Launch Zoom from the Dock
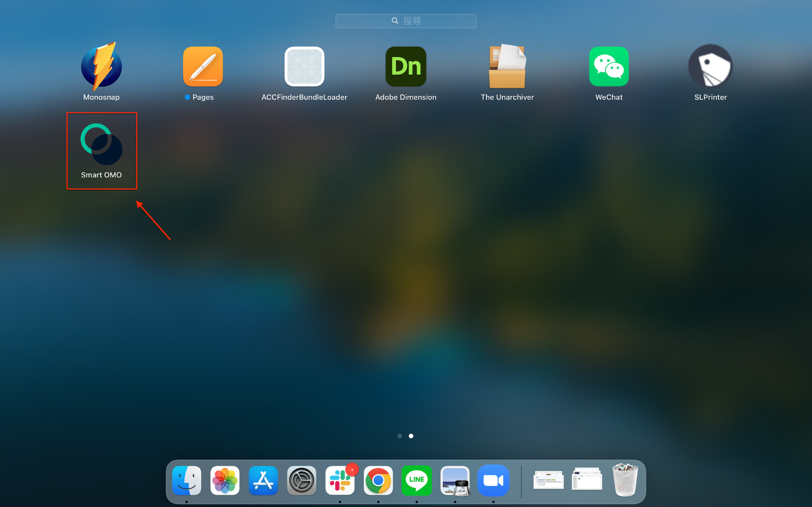 (493, 481)
